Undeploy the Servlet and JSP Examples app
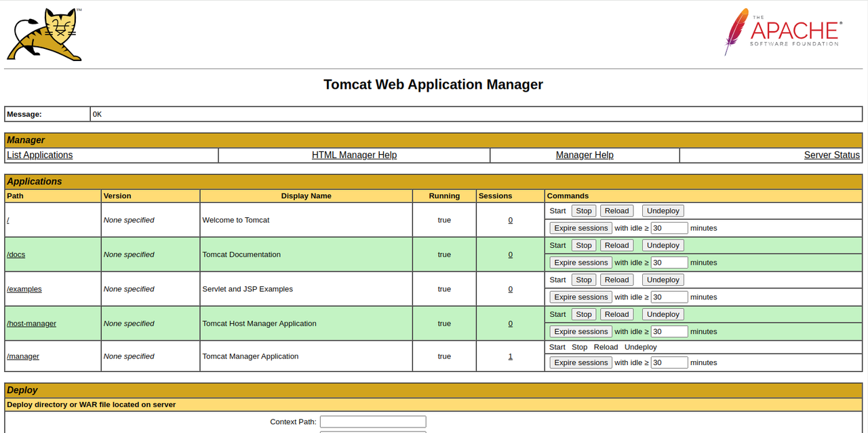This screenshot has width=868, height=433. click(663, 280)
